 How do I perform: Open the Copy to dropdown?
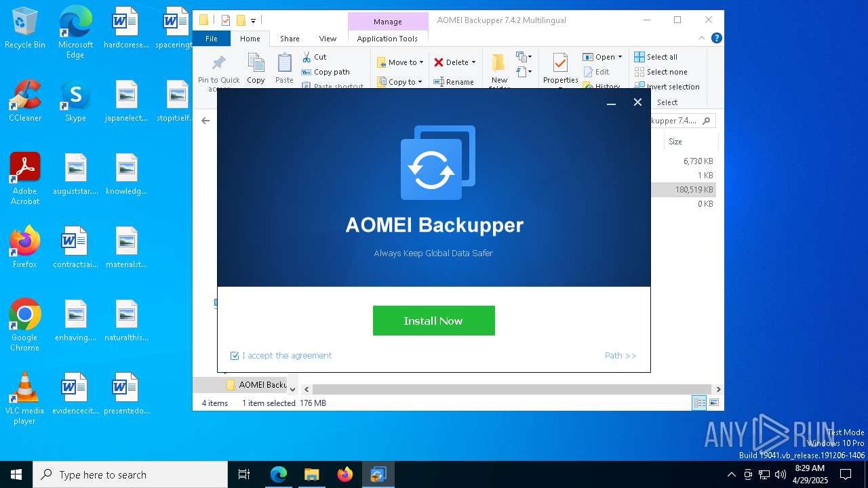pyautogui.click(x=400, y=82)
